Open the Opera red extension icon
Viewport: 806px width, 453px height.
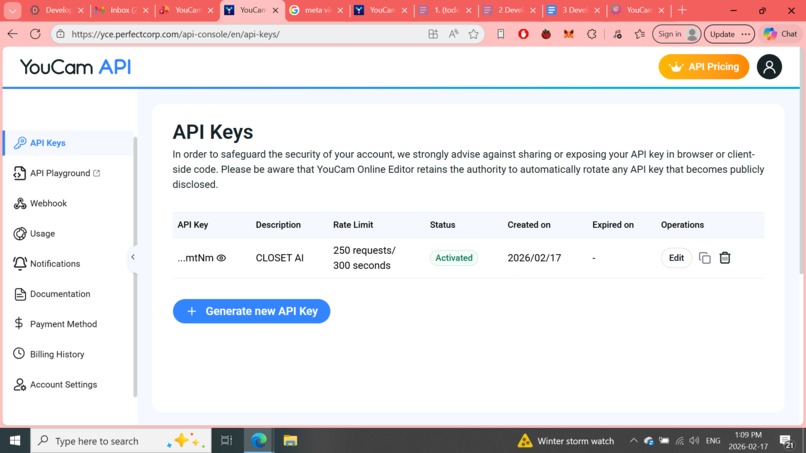(523, 34)
